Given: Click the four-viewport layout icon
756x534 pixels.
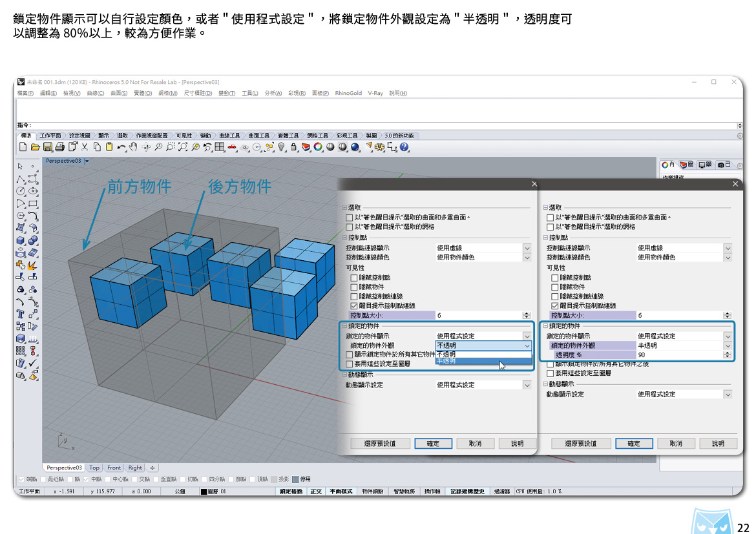Looking at the screenshot, I should tap(220, 147).
